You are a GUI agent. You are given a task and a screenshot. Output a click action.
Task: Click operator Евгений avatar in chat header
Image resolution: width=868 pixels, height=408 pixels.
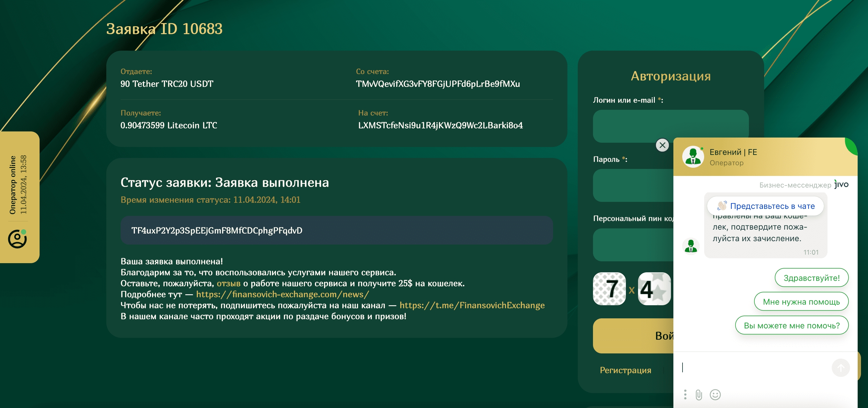(693, 157)
